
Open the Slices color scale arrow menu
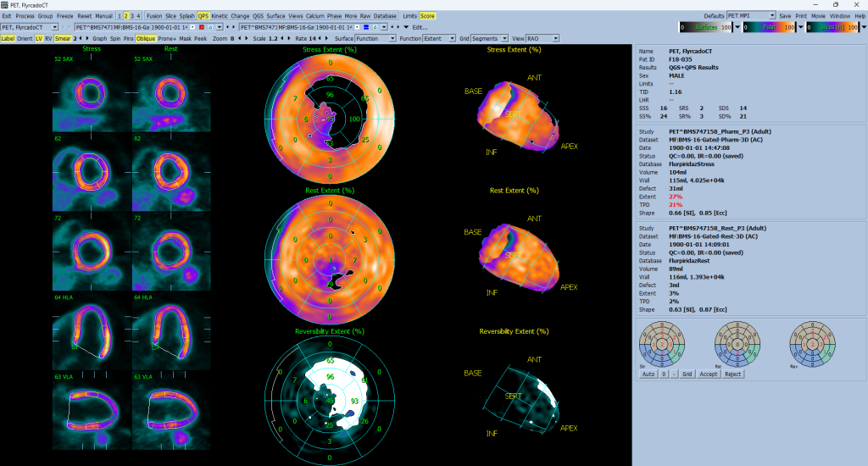(864, 26)
